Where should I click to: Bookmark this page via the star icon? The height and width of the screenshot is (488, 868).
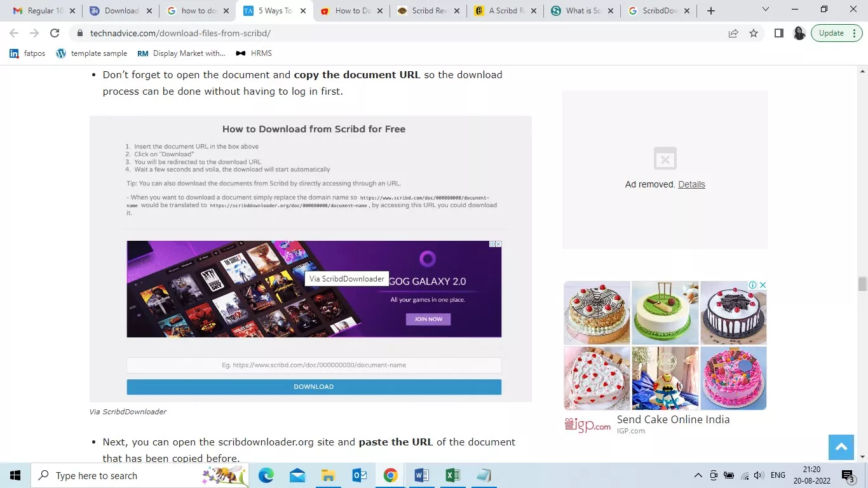click(x=753, y=33)
